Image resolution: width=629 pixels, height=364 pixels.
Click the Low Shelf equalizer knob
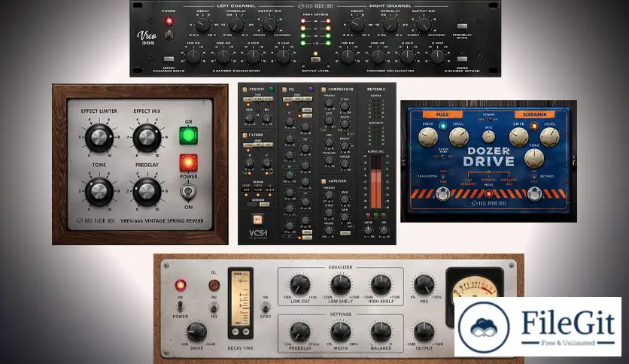(x=341, y=284)
